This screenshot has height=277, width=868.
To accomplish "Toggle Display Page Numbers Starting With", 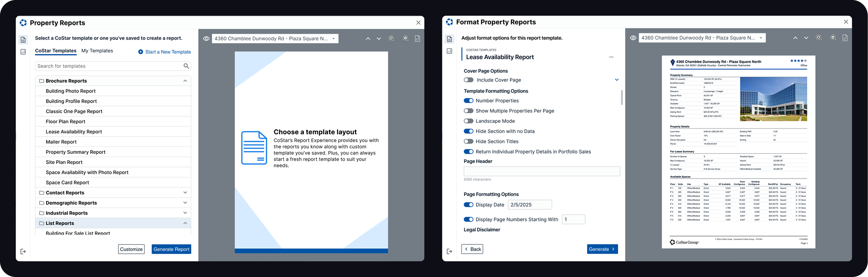I will pos(468,219).
